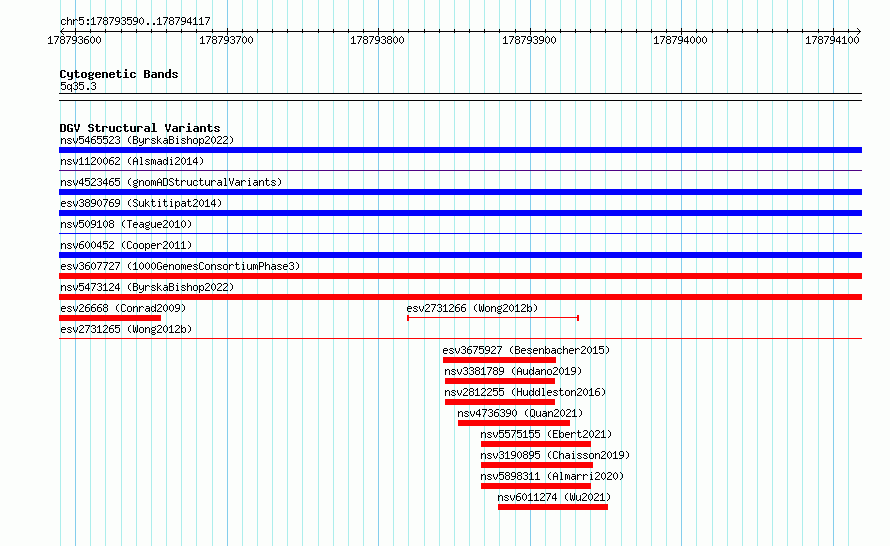The height and width of the screenshot is (546, 890).
Task: Click ruler position 178793600
Action: pos(74,40)
